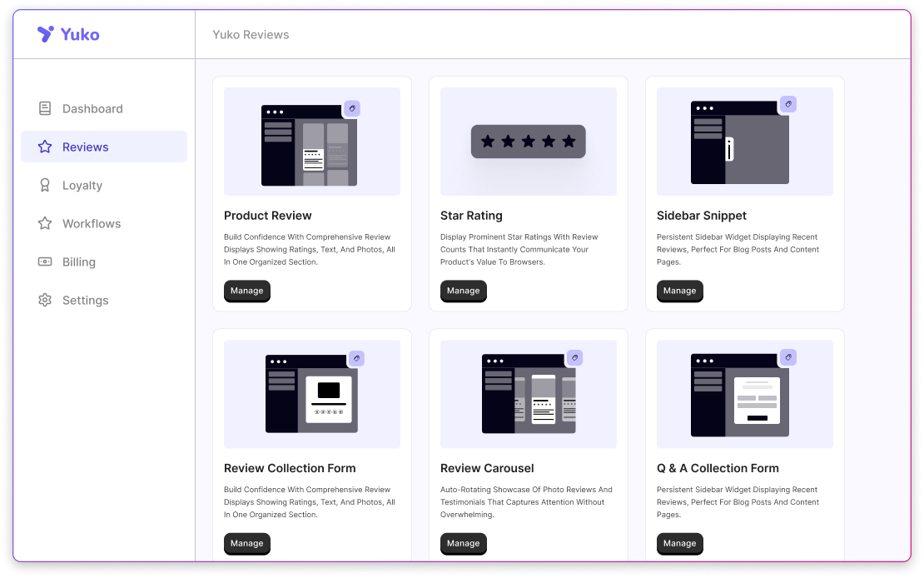Click the star icon next to Reviews

44,147
